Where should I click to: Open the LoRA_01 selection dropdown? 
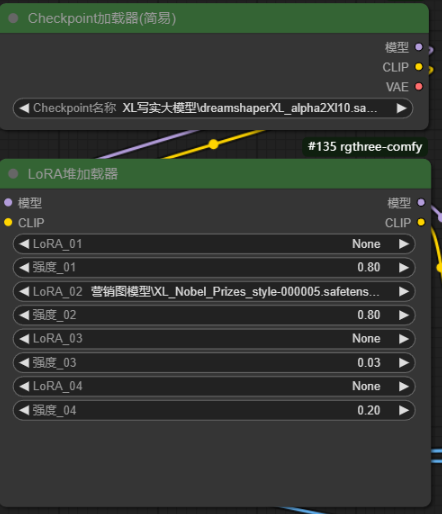(x=214, y=244)
